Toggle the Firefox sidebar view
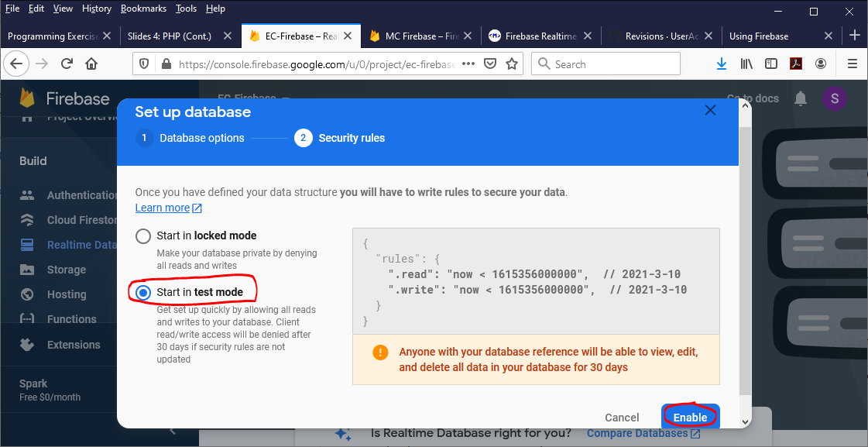Screen dimensions: 868x447 click(770, 64)
